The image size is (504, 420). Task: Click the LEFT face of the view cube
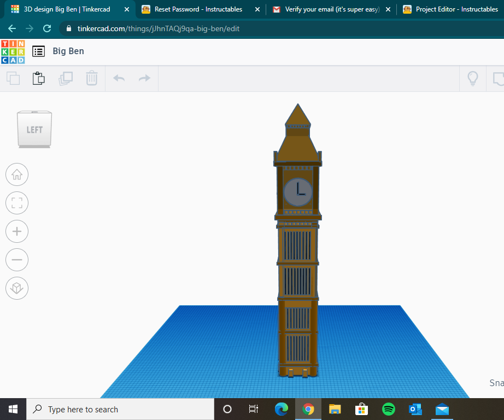coord(34,129)
